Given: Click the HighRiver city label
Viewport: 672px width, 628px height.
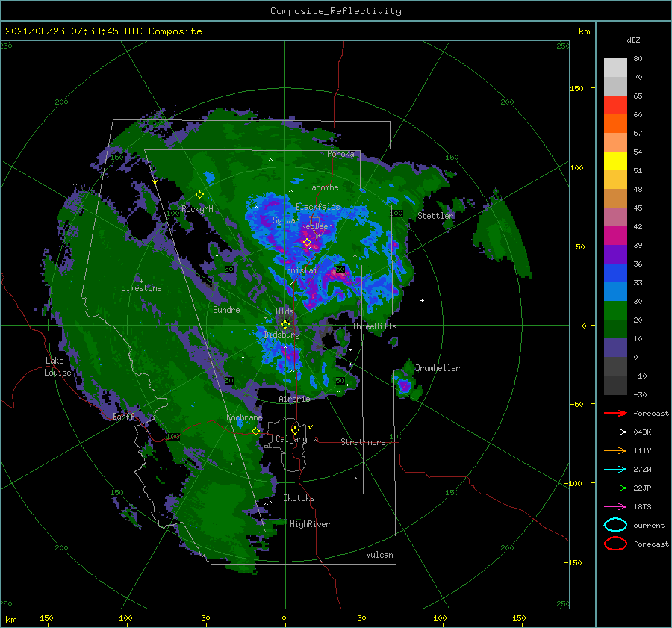Looking at the screenshot, I should pos(310,524).
